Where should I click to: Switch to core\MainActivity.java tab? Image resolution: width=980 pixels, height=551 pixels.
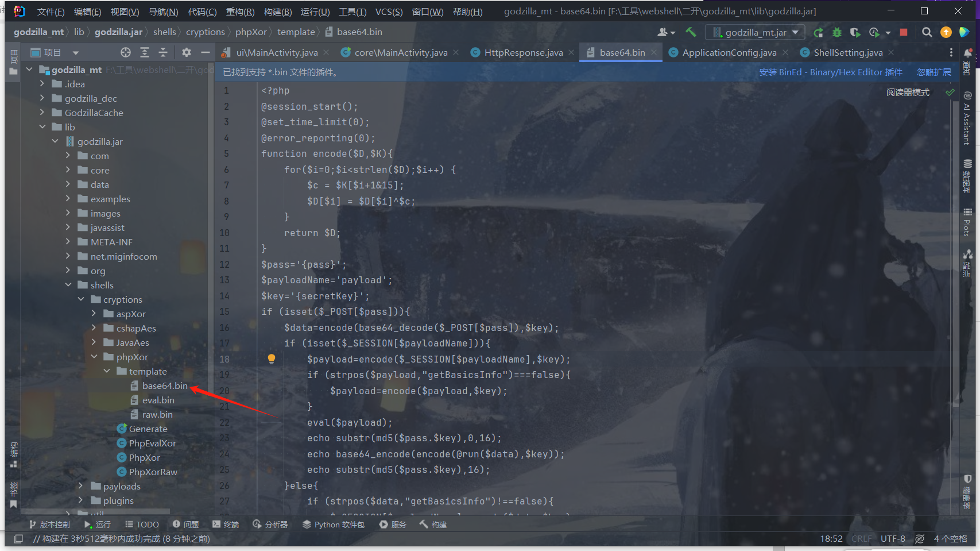click(400, 52)
